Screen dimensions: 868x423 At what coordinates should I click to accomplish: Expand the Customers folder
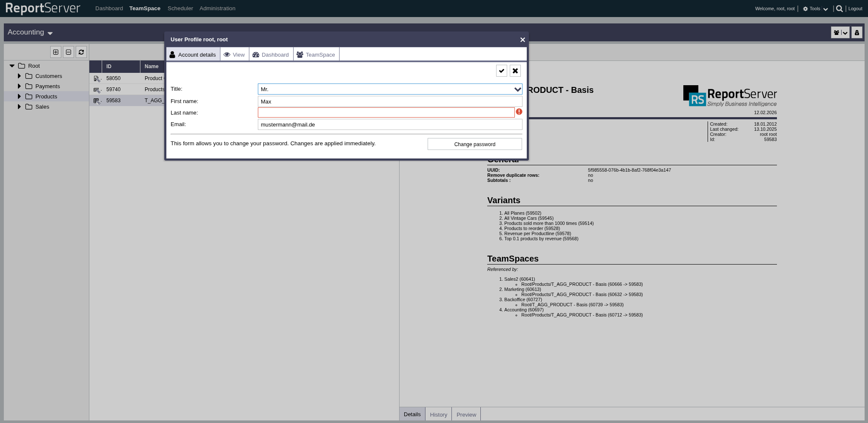point(19,76)
